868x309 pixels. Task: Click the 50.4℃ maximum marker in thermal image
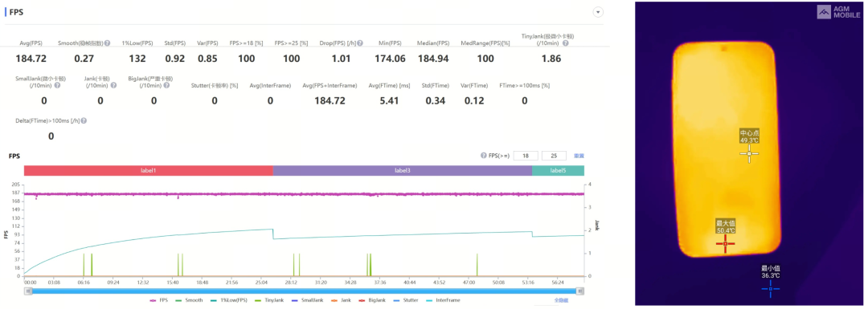pyautogui.click(x=725, y=243)
